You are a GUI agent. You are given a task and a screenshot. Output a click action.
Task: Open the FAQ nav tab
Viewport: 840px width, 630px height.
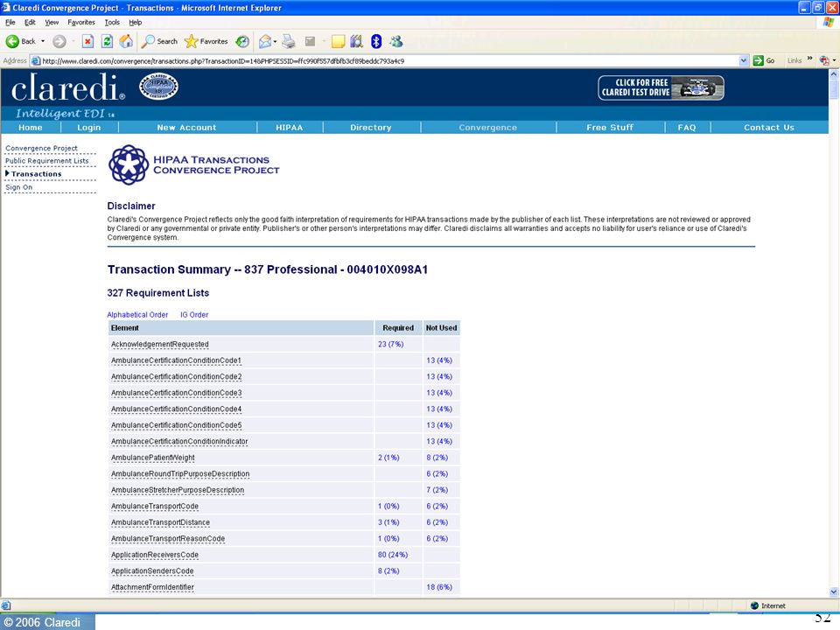[687, 128]
